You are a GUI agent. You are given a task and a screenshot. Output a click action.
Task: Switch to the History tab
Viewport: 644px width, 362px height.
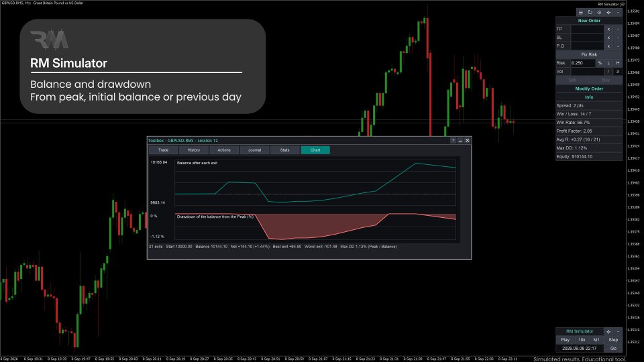point(194,150)
